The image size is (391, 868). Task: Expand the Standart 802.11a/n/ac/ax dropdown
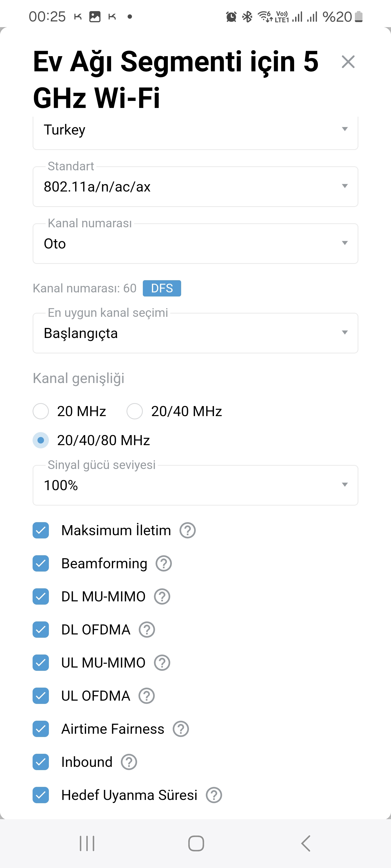195,187
